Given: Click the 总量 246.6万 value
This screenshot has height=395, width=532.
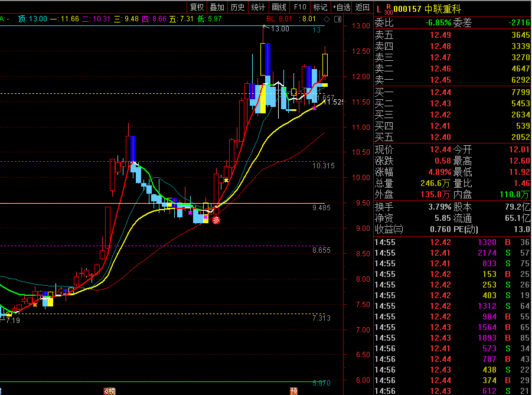Looking at the screenshot, I should [x=435, y=183].
